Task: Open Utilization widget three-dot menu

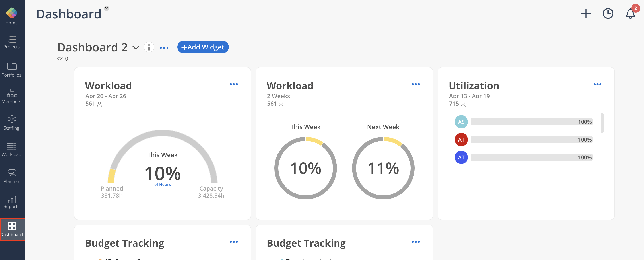Action: [597, 85]
